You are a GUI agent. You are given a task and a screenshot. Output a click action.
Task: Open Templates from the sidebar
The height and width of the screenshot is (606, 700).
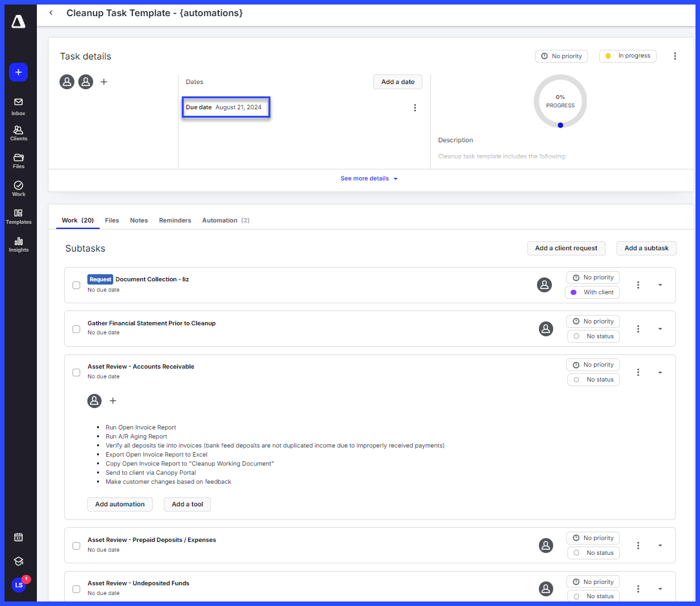(18, 216)
